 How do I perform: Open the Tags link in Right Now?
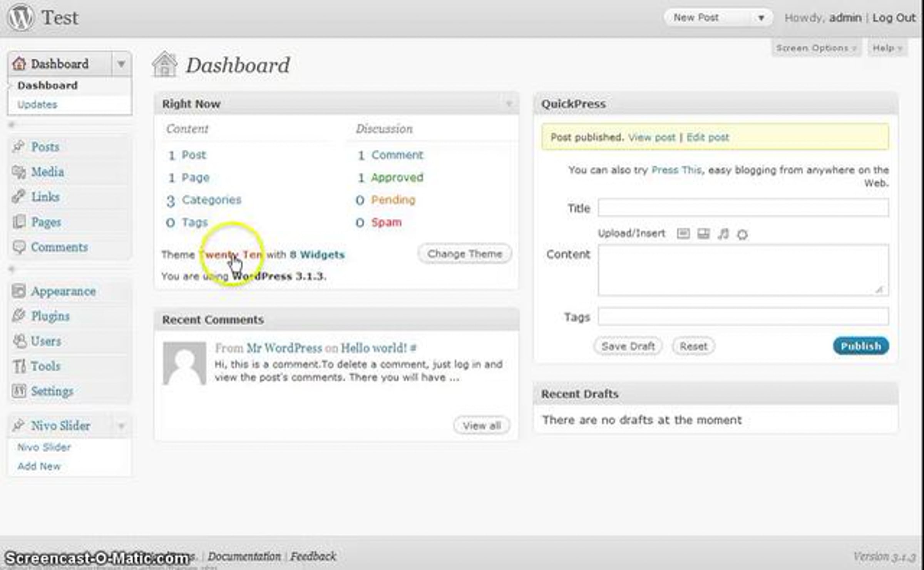pyautogui.click(x=194, y=222)
